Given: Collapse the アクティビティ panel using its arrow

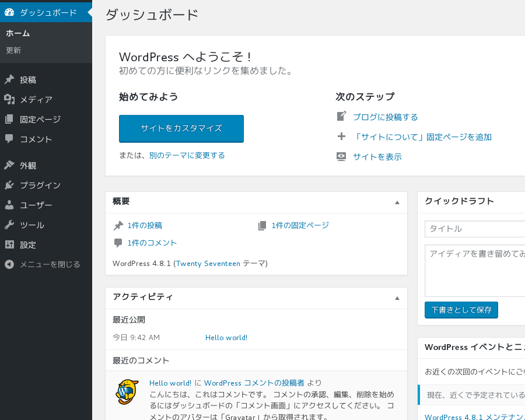Looking at the screenshot, I should click(397, 297).
